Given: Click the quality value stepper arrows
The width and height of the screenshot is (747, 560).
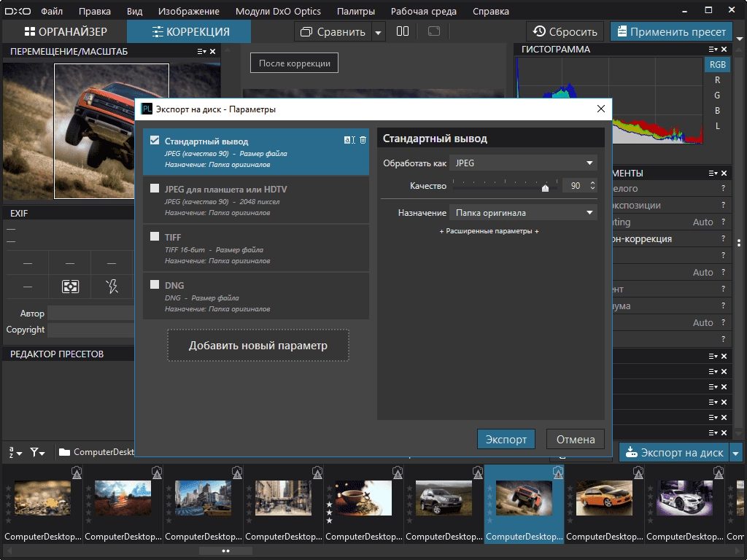Looking at the screenshot, I should coord(592,185).
